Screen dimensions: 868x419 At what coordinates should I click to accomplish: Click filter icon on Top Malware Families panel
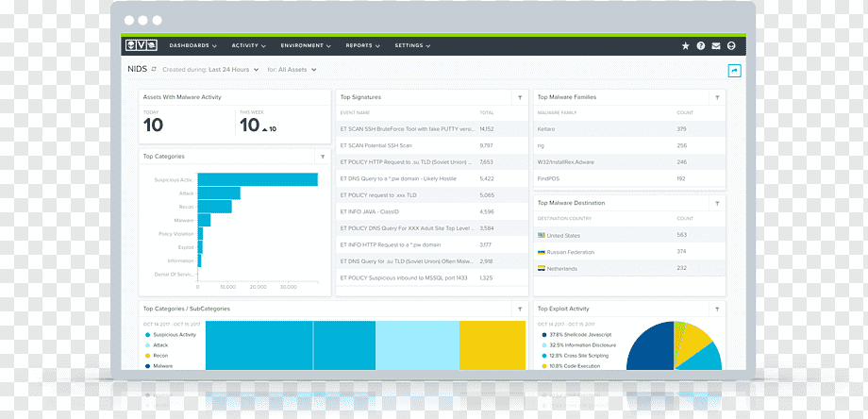coord(717,97)
